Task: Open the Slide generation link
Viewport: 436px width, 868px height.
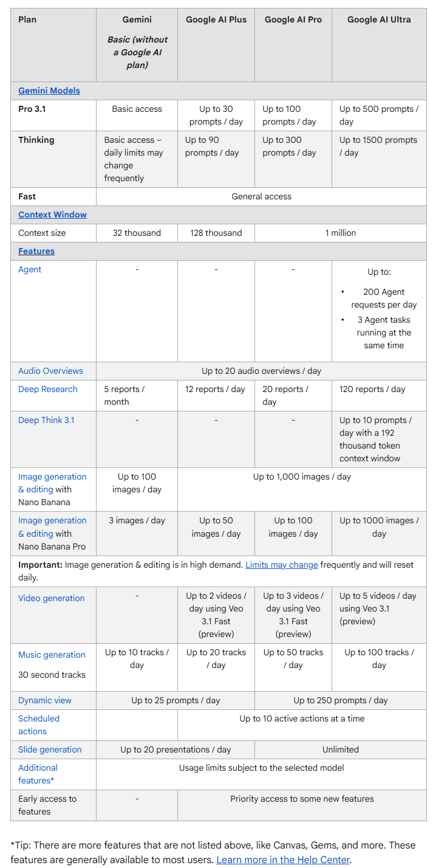Action: coord(50,749)
